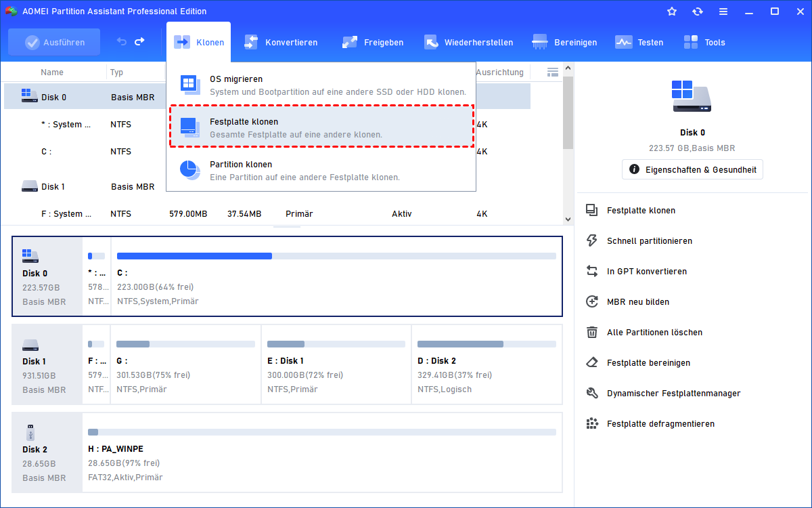812x508 pixels.
Task: Open Dynamischer Festplattenmanager
Action: [x=664, y=394]
